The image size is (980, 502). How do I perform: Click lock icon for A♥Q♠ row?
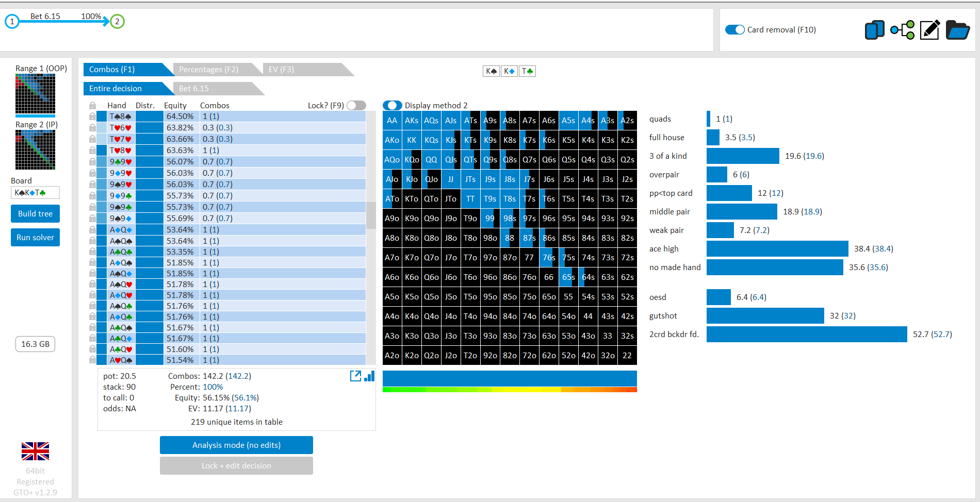click(92, 360)
